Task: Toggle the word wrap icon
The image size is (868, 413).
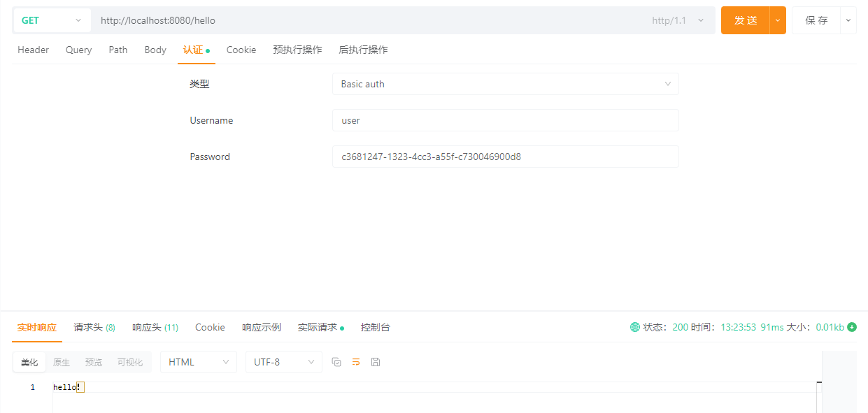Action: 356,362
